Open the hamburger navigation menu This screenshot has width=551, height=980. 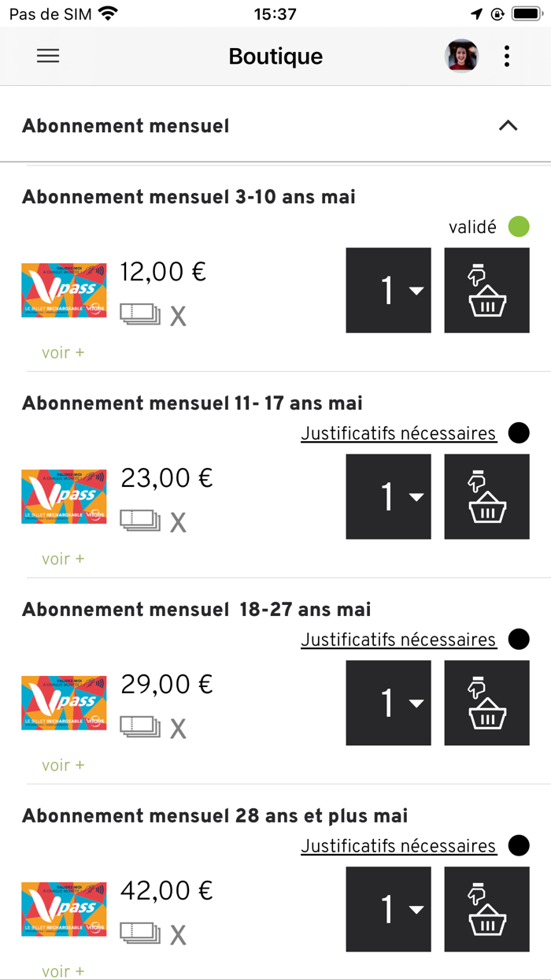point(48,56)
